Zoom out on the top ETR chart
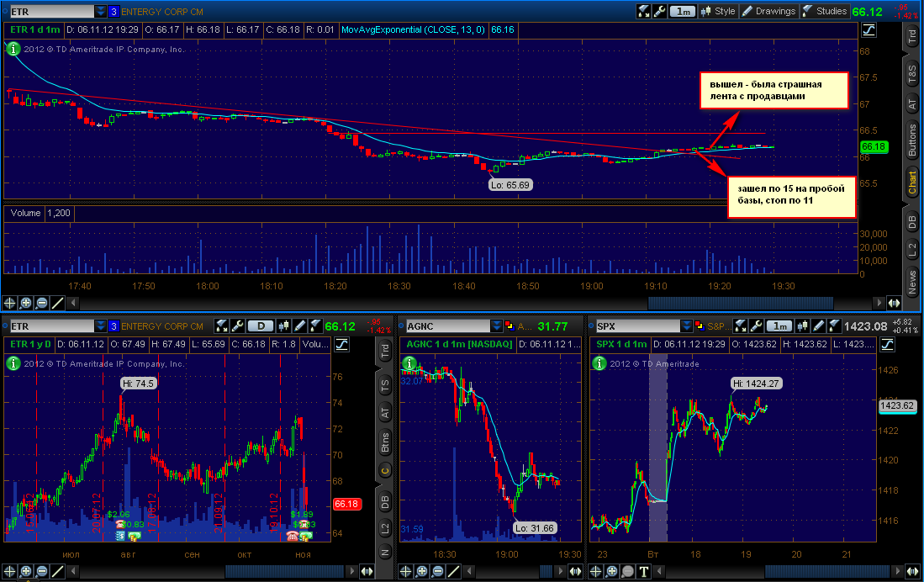 [x=41, y=303]
